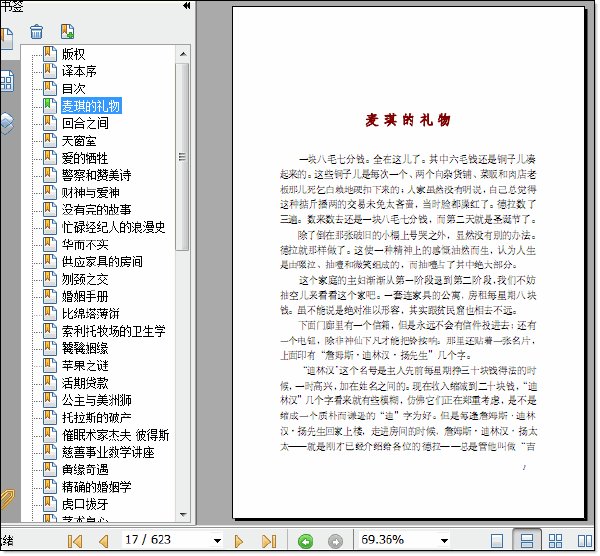The image size is (600, 556).
Task: Click the bookmark list scroll up arrow
Action: (x=183, y=54)
